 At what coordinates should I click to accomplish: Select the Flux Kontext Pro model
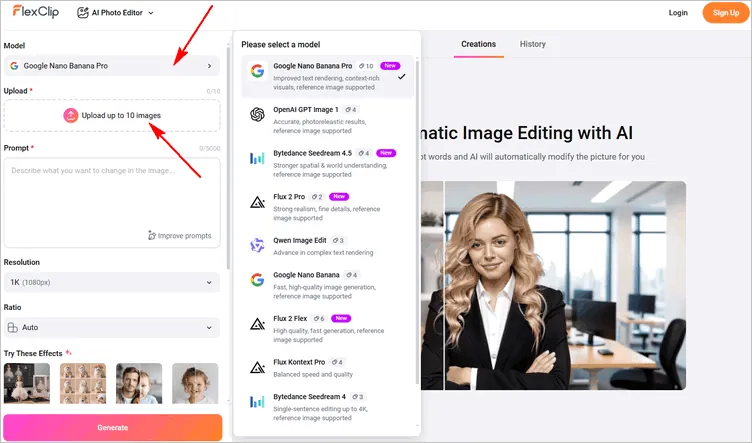coord(327,368)
